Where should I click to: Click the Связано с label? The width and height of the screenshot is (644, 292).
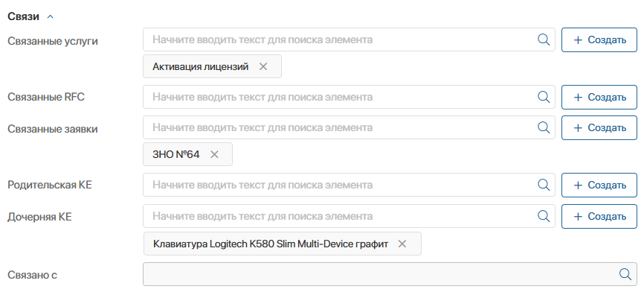[x=32, y=275]
